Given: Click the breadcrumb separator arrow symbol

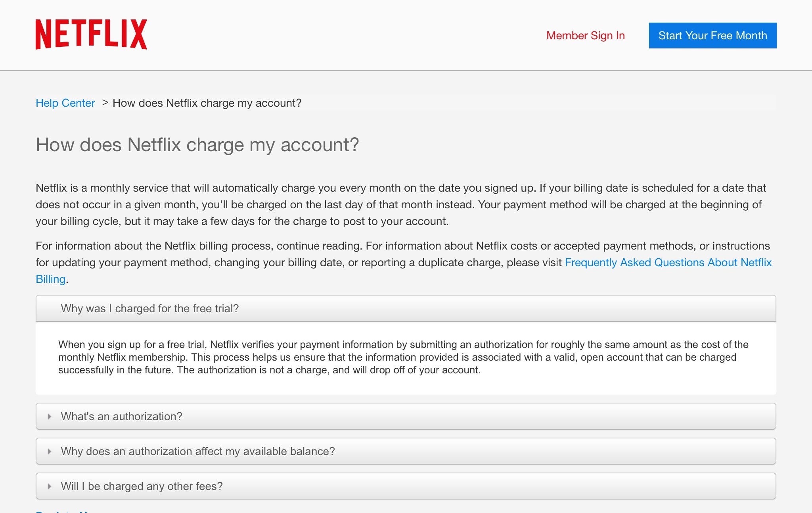Looking at the screenshot, I should tap(105, 103).
